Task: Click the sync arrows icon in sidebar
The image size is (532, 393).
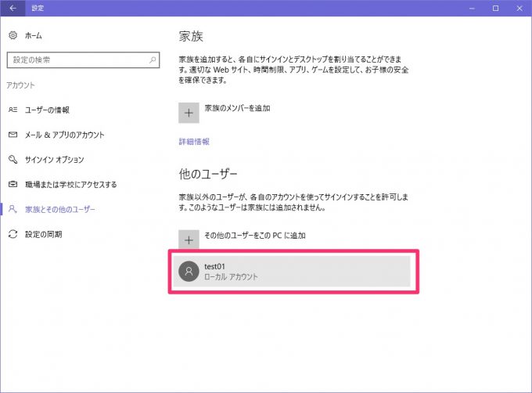Action: click(13, 234)
